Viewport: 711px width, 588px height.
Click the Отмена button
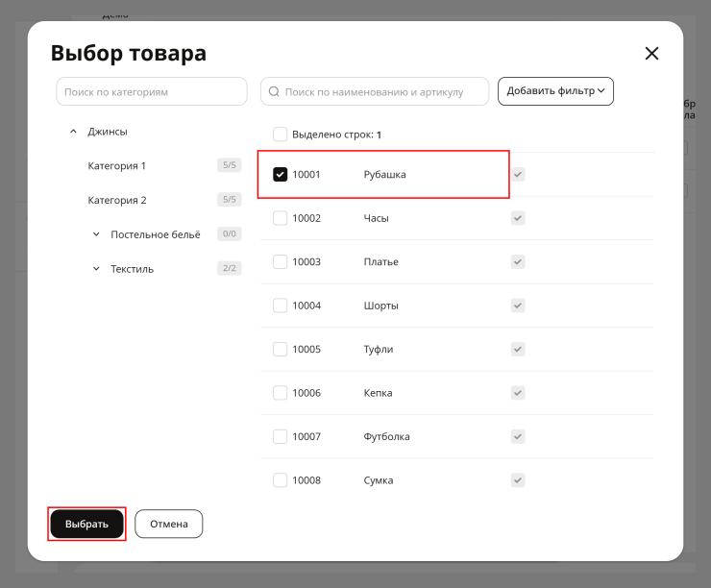(169, 524)
